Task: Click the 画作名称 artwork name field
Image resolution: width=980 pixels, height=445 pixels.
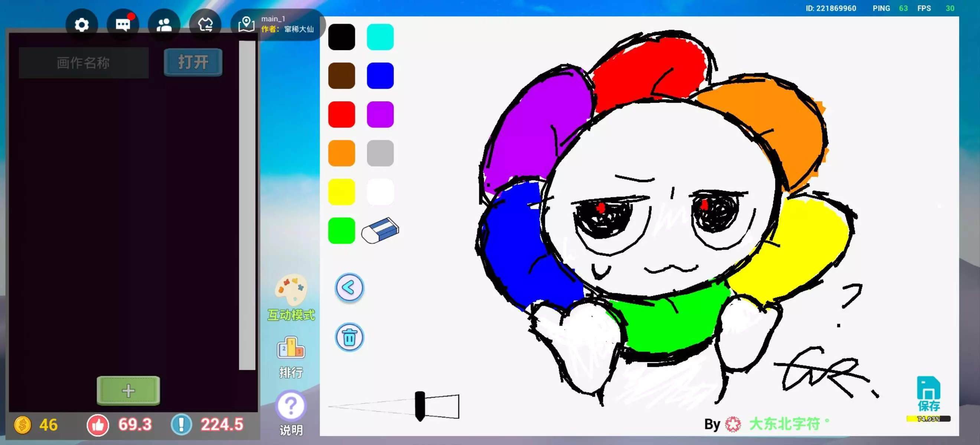Action: pos(84,63)
